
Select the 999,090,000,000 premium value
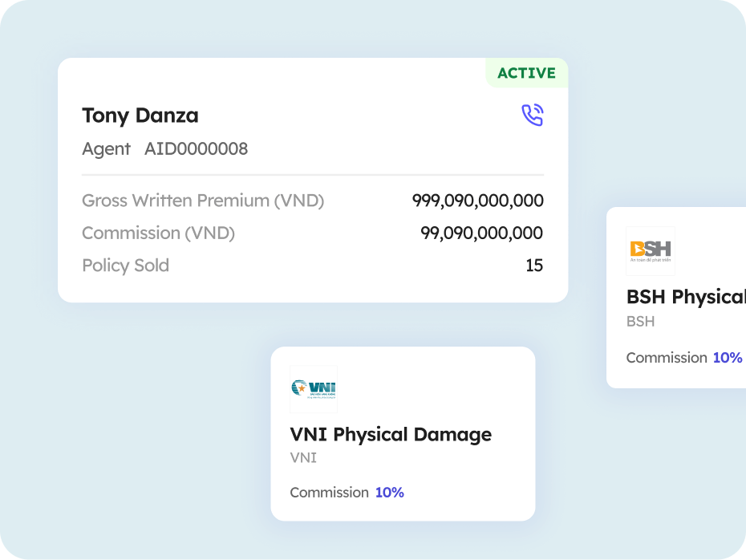(477, 201)
